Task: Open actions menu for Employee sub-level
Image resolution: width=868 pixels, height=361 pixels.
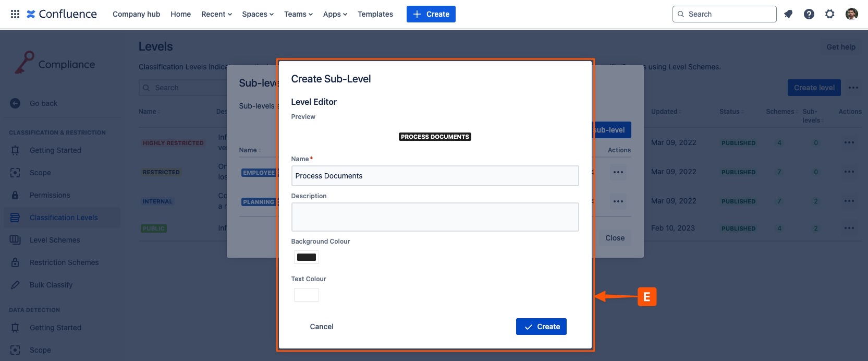Action: click(x=618, y=172)
